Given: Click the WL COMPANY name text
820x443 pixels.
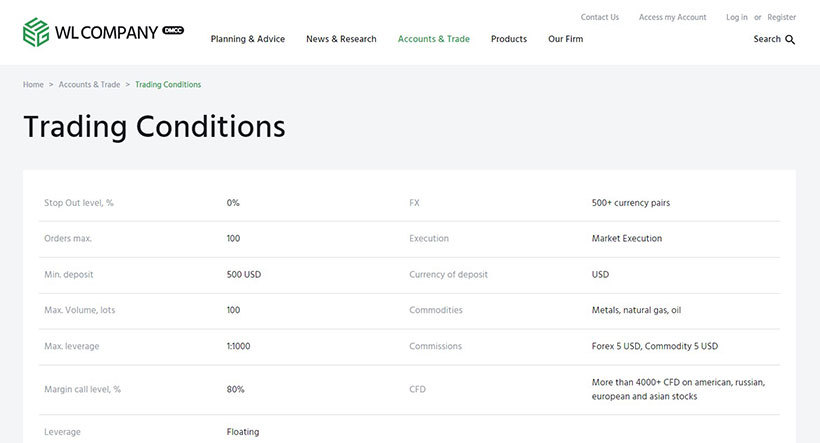Looking at the screenshot, I should point(106,33).
